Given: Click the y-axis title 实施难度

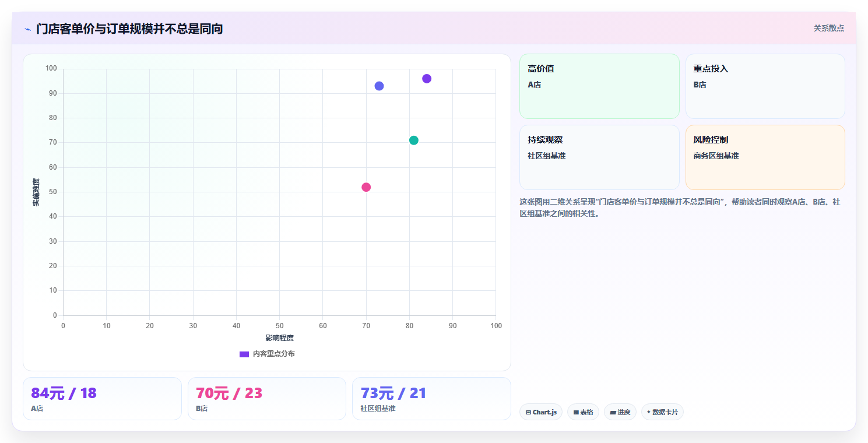Looking at the screenshot, I should (x=36, y=192).
